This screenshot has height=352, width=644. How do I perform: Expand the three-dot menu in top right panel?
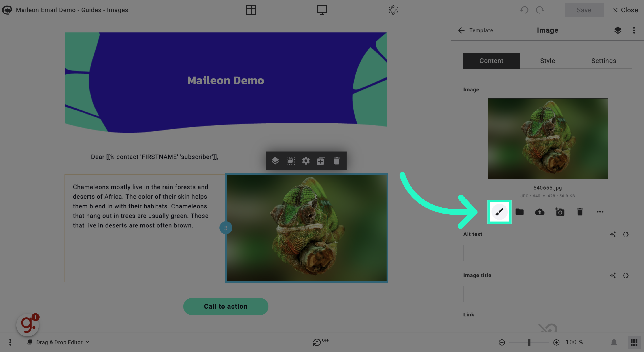634,30
